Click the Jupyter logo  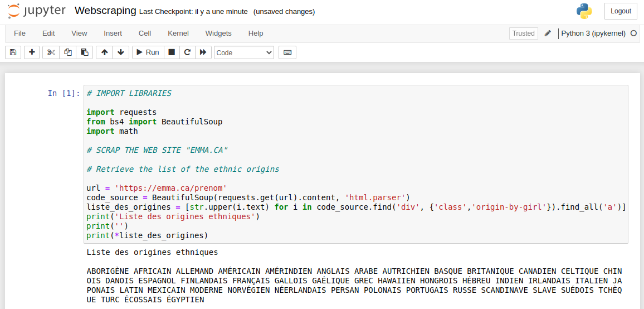pyautogui.click(x=37, y=11)
